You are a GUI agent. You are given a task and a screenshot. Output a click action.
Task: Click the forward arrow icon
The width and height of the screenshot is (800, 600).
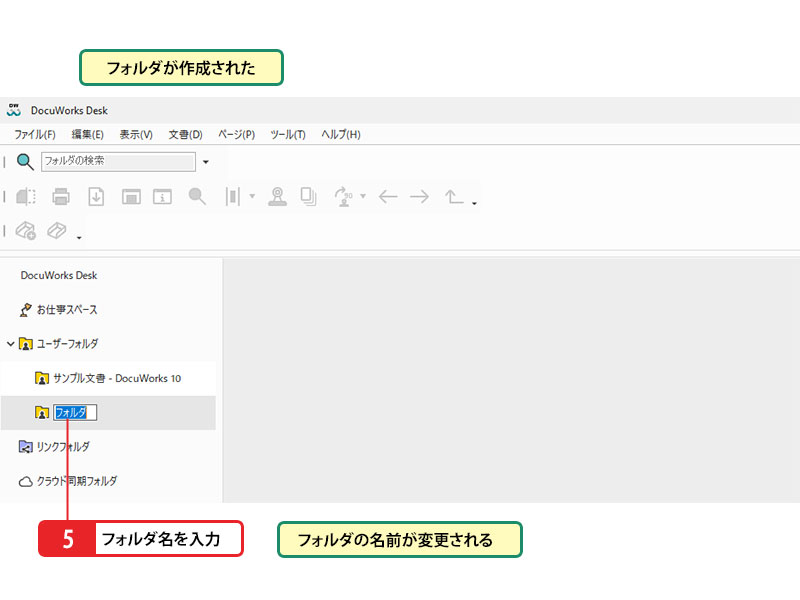point(419,196)
